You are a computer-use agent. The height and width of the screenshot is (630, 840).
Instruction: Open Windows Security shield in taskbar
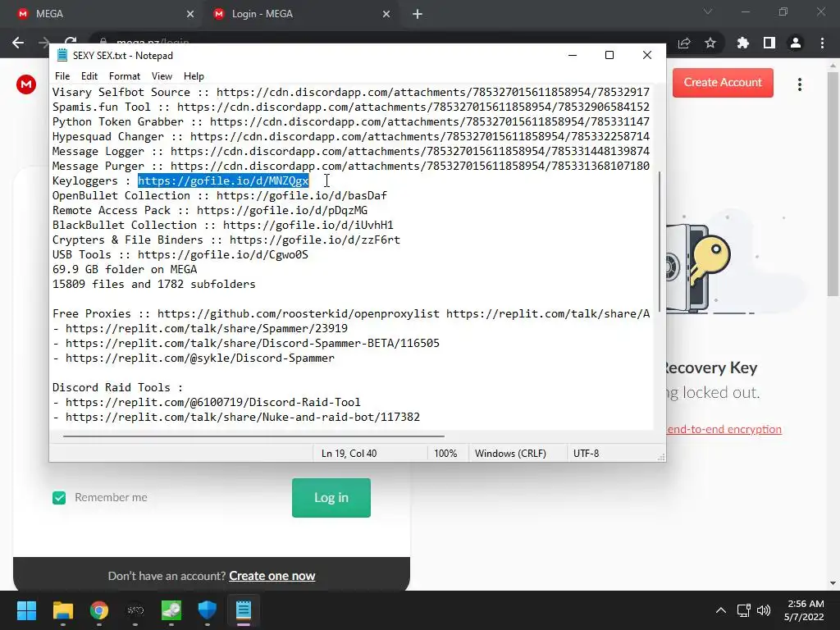(x=208, y=610)
